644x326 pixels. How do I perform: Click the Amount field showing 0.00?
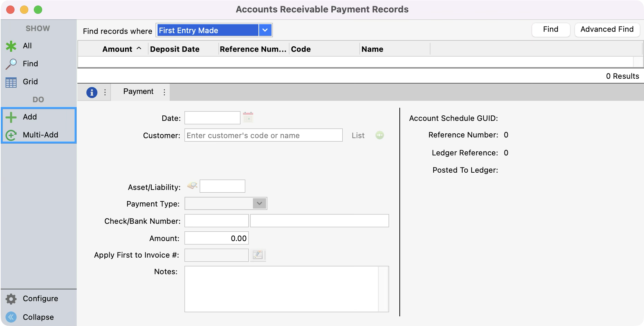point(217,238)
